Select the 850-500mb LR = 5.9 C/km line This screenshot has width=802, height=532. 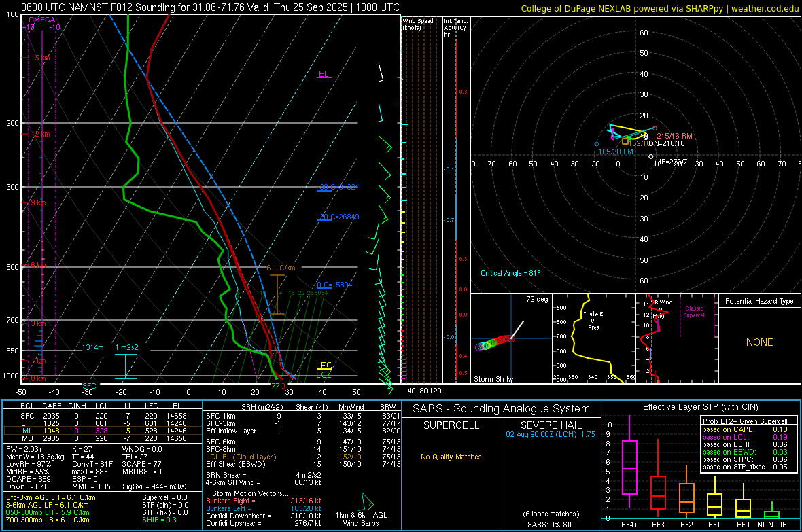tap(48, 512)
